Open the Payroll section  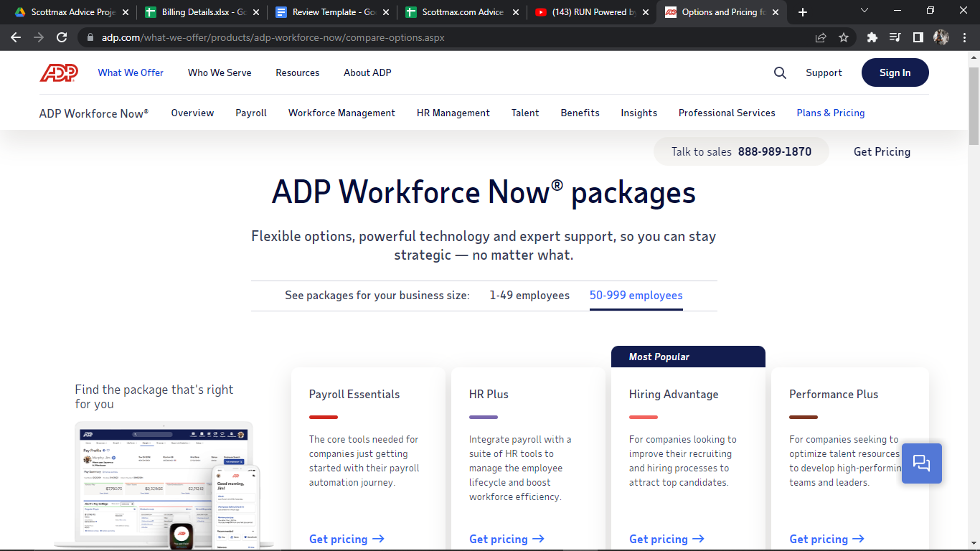(x=251, y=113)
